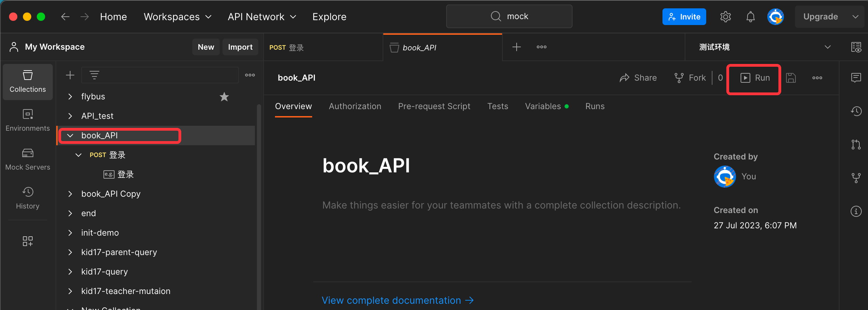Image resolution: width=868 pixels, height=310 pixels.
Task: Open the notifications bell
Action: 750,17
